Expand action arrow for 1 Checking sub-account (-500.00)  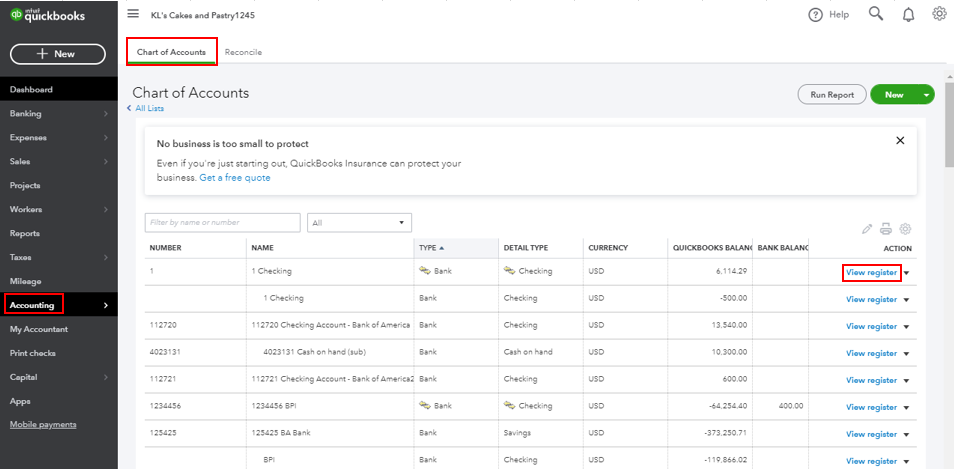click(907, 300)
